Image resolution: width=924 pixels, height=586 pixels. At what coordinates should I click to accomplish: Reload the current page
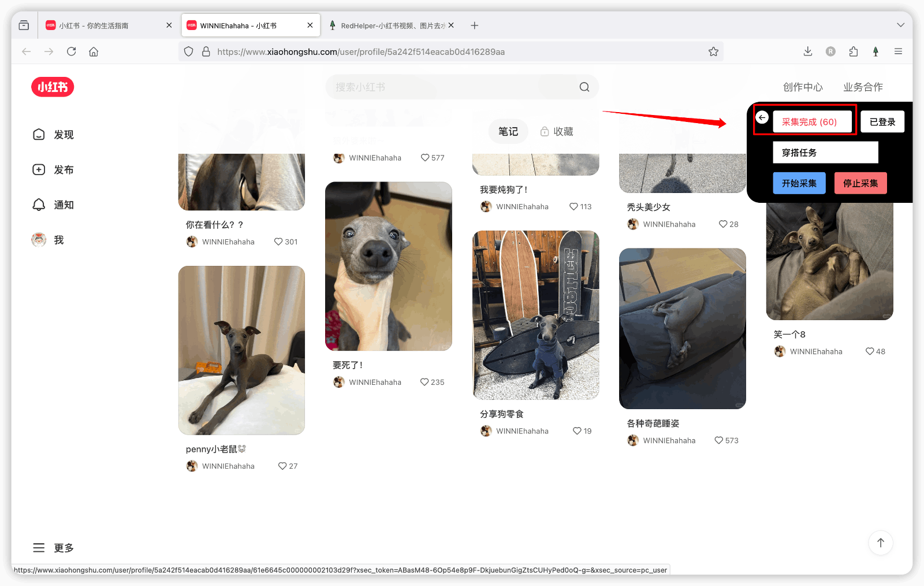click(x=72, y=51)
